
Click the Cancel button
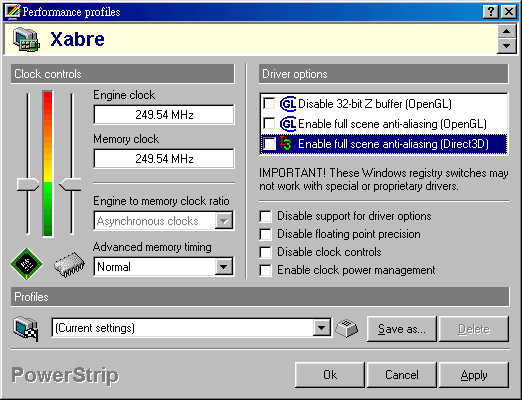(x=401, y=375)
